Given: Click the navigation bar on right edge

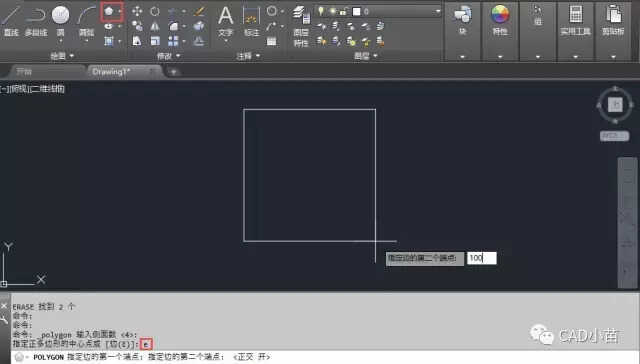Looking at the screenshot, I should pos(627,222).
